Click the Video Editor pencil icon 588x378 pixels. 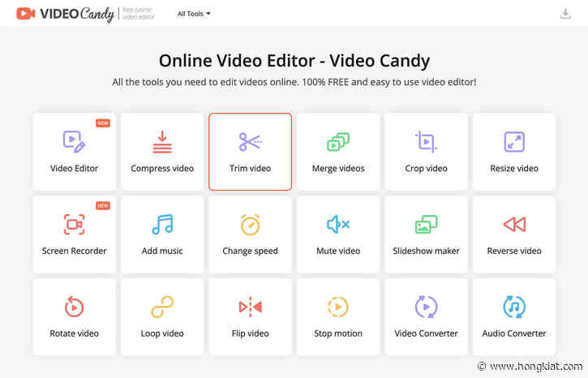[x=75, y=141]
